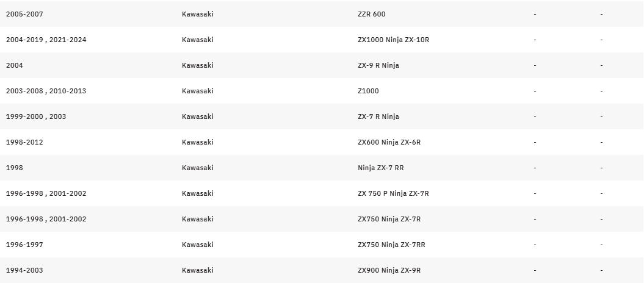Click Kawasaki make in the Z1000 row
The width and height of the screenshot is (644, 283).
click(x=198, y=91)
